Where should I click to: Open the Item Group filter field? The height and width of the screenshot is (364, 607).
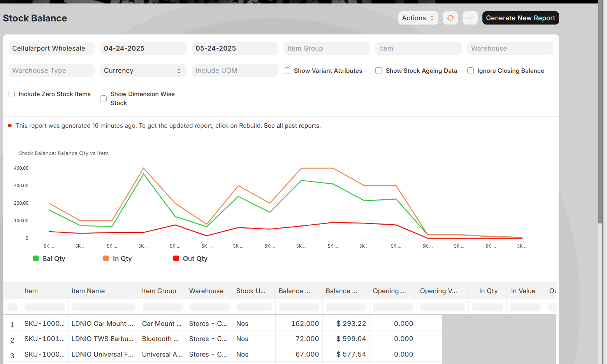coord(327,48)
